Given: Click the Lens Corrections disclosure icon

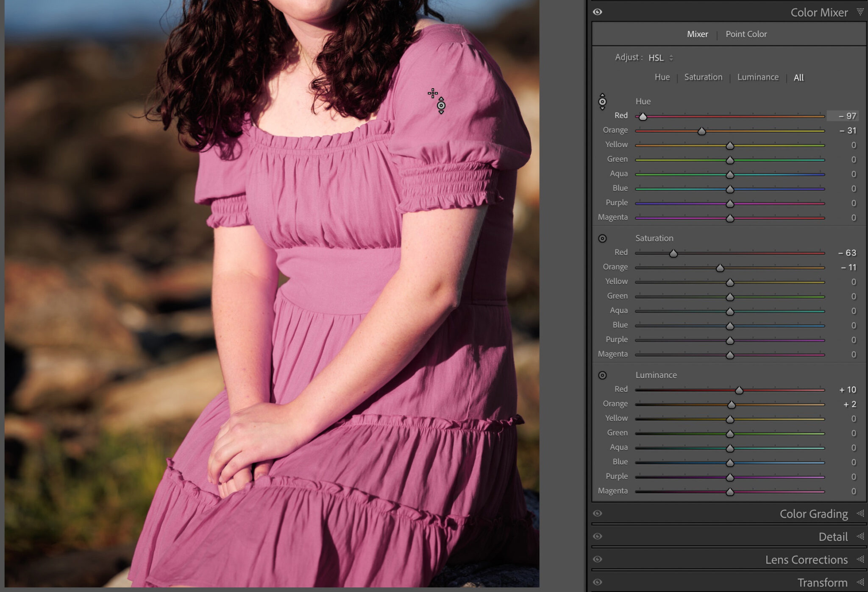Looking at the screenshot, I should coord(860,559).
